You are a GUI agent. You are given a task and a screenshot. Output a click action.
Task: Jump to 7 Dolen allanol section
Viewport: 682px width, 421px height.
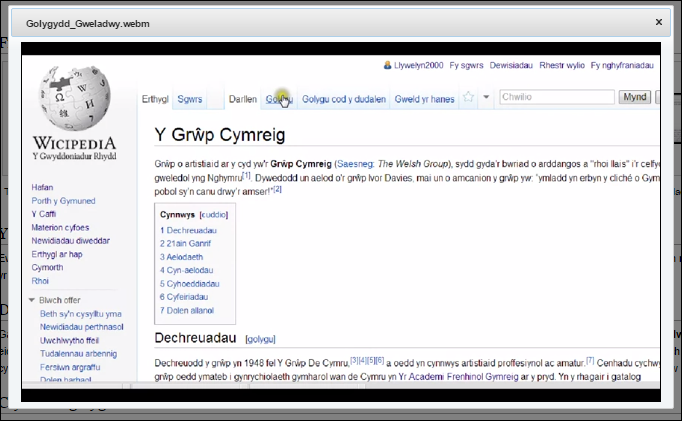point(187,311)
